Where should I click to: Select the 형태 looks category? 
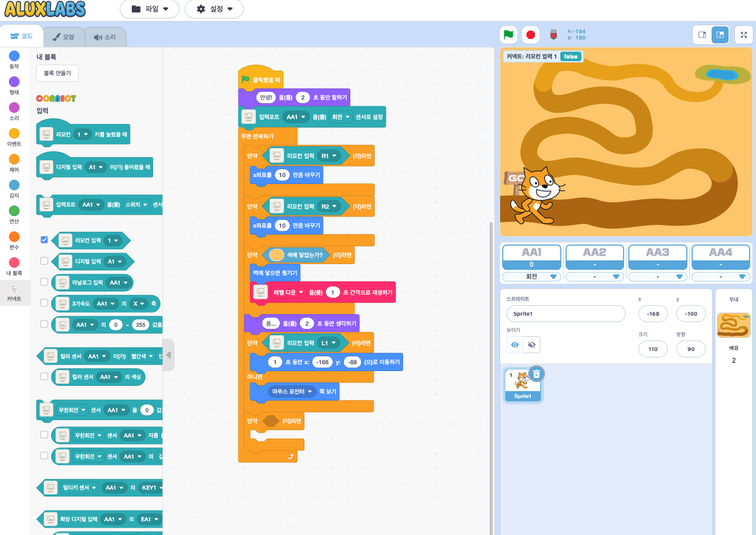point(14,85)
